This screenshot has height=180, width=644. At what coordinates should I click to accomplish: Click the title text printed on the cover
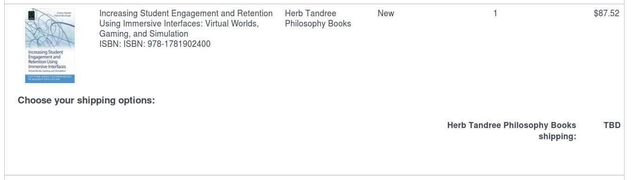45,60
